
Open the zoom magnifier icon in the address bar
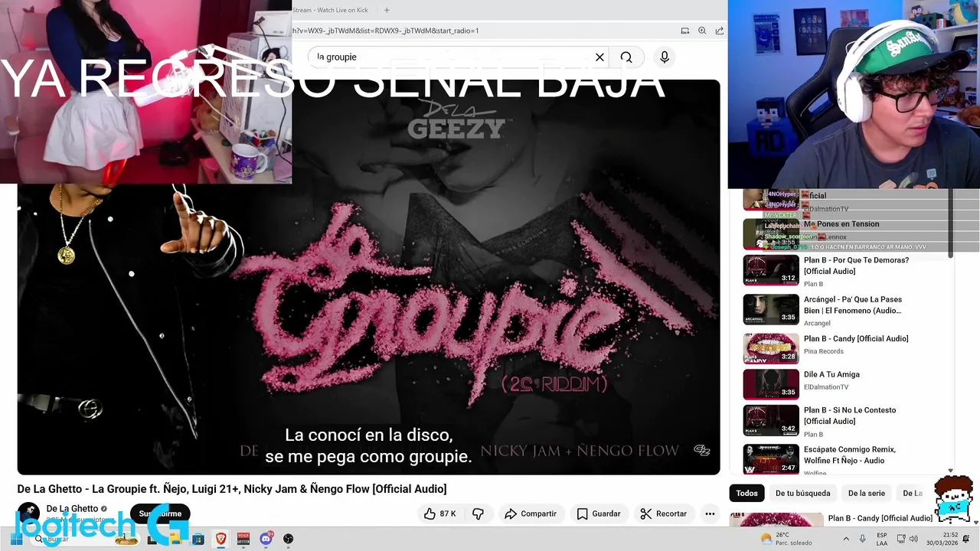click(x=702, y=31)
